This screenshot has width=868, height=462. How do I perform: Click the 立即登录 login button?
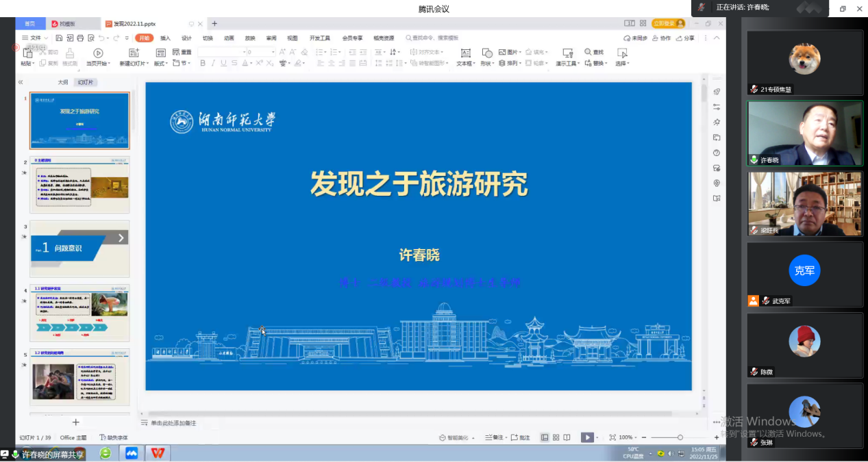(x=668, y=23)
